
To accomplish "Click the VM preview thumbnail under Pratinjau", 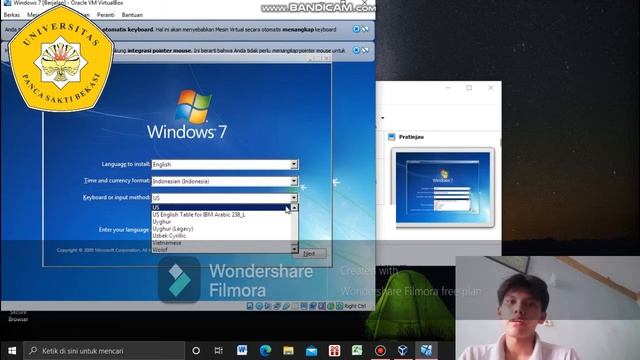I will pyautogui.click(x=443, y=187).
